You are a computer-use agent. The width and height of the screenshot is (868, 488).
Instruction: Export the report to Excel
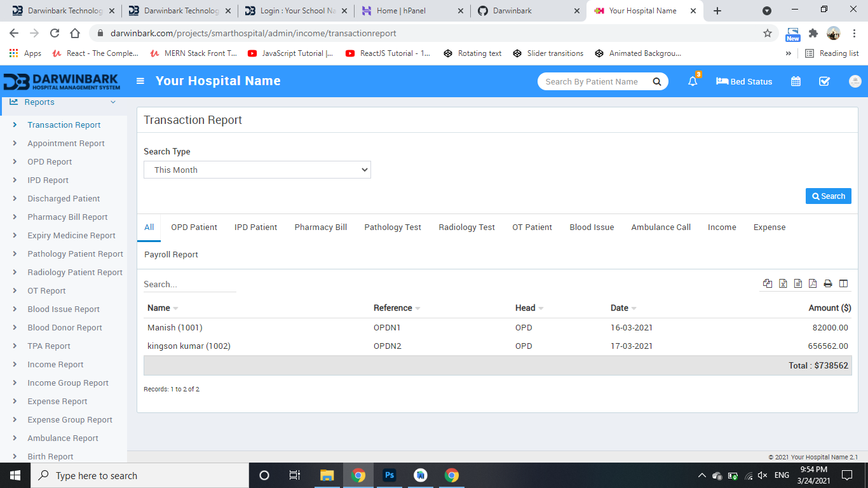pyautogui.click(x=783, y=284)
